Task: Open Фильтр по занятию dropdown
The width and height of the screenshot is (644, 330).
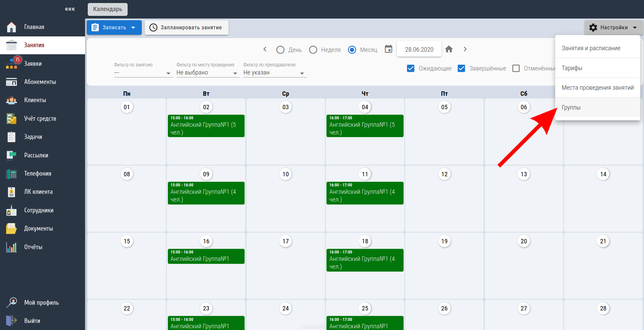Action: tap(143, 73)
